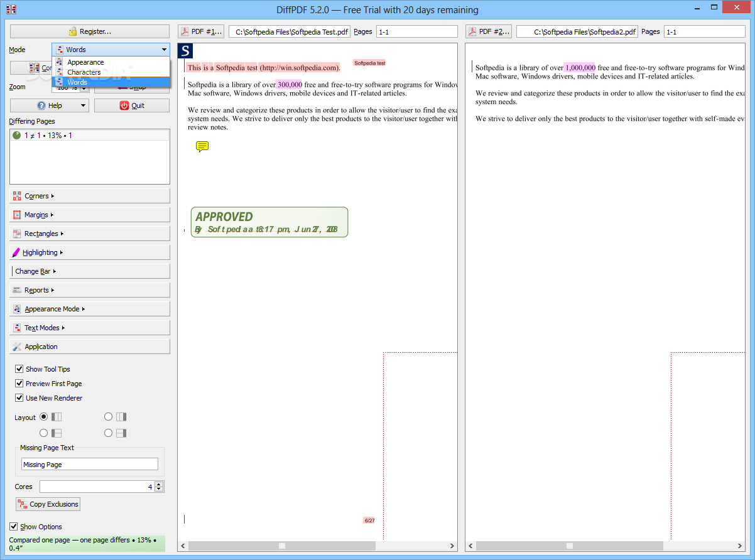The width and height of the screenshot is (755, 560).
Task: Choose Appearance in the Mode list
Action: [x=111, y=62]
